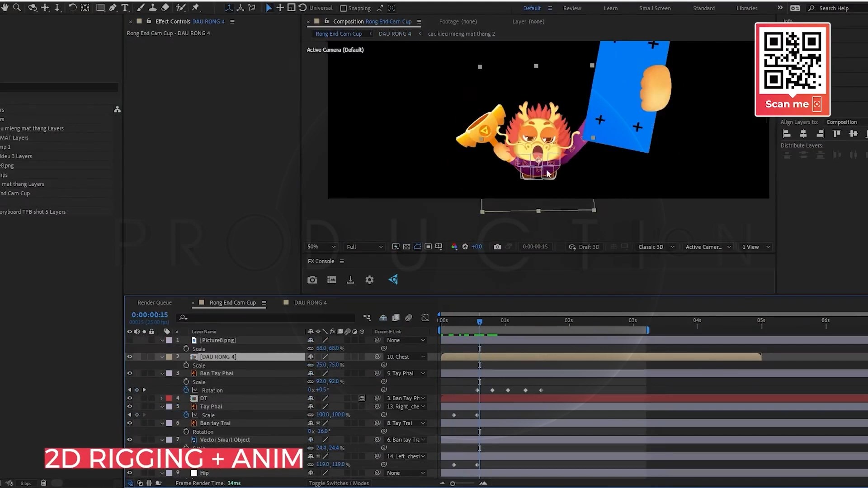Expand the DT layer properties
The height and width of the screenshot is (488, 868).
pyautogui.click(x=162, y=398)
